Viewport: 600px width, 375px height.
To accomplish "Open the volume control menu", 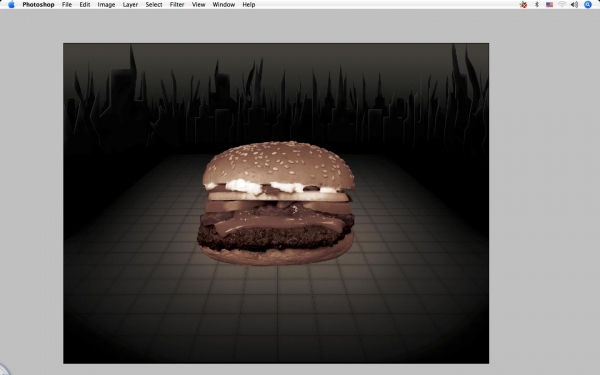I will point(574,5).
